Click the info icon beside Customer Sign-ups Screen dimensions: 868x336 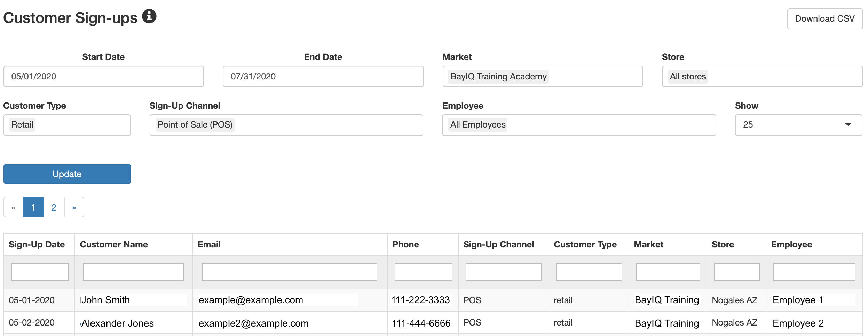(x=149, y=16)
